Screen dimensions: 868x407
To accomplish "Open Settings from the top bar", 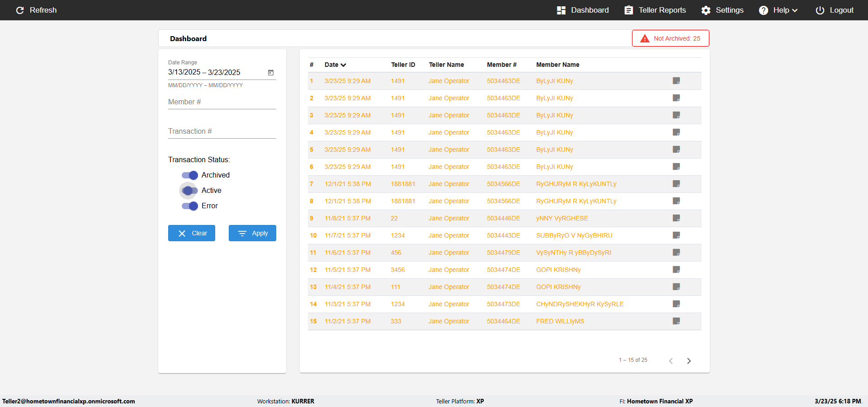I will 722,10.
